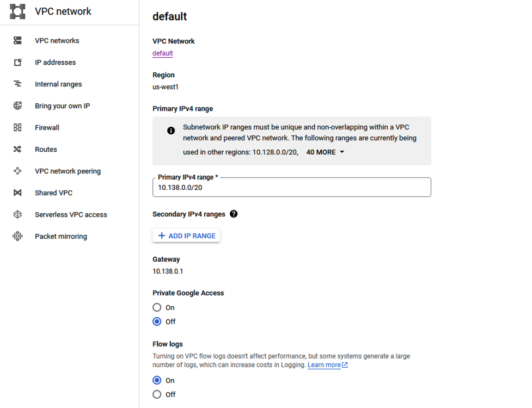Click the default page heading
The width and height of the screenshot is (532, 408).
170,16
